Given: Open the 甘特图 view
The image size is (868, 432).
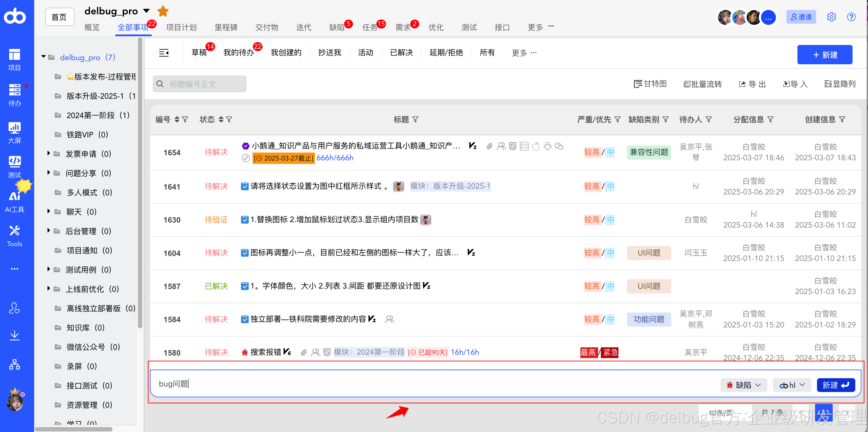Looking at the screenshot, I should tap(650, 84).
